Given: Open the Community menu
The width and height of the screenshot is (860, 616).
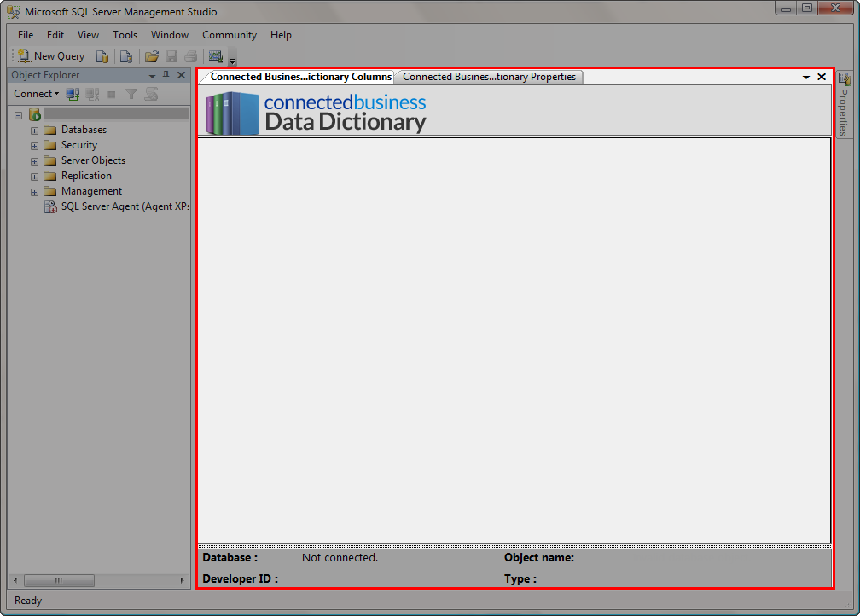Looking at the screenshot, I should (229, 35).
